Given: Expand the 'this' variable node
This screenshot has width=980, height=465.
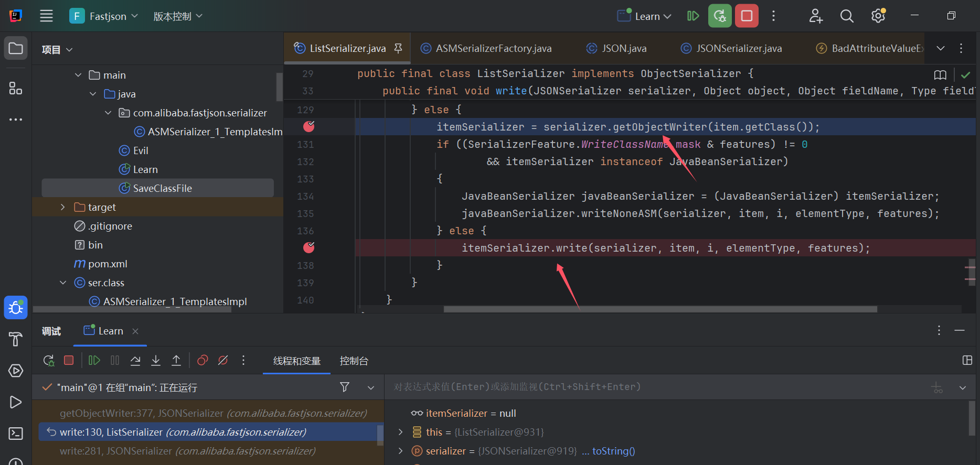Looking at the screenshot, I should [x=400, y=432].
